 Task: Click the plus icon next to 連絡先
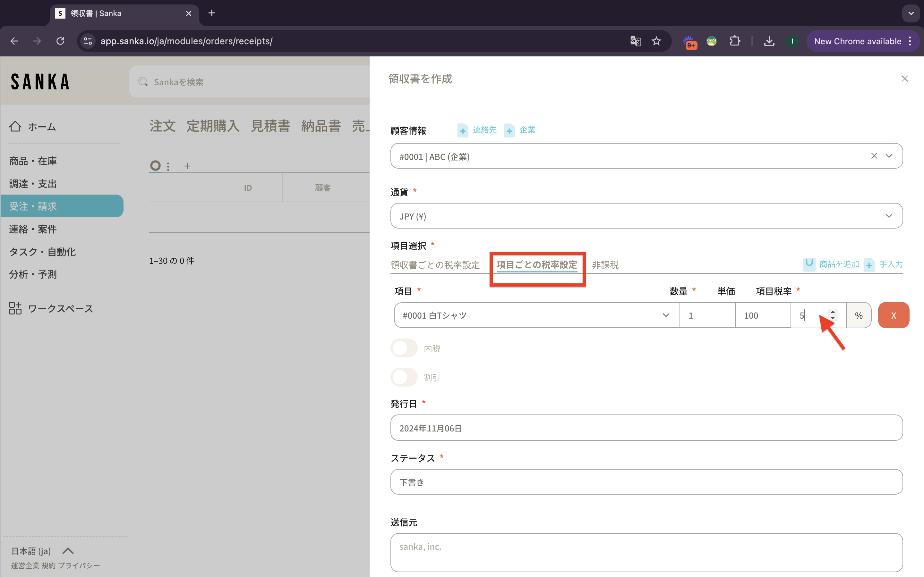pyautogui.click(x=462, y=130)
